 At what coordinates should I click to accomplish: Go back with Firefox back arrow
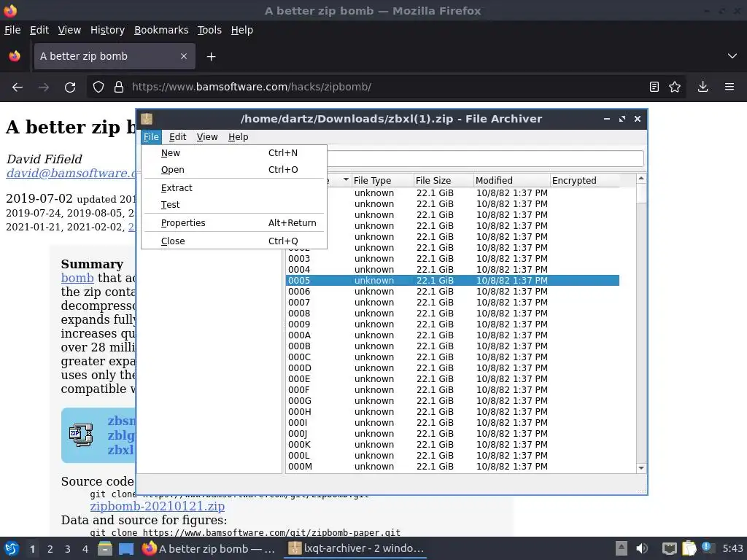point(18,87)
